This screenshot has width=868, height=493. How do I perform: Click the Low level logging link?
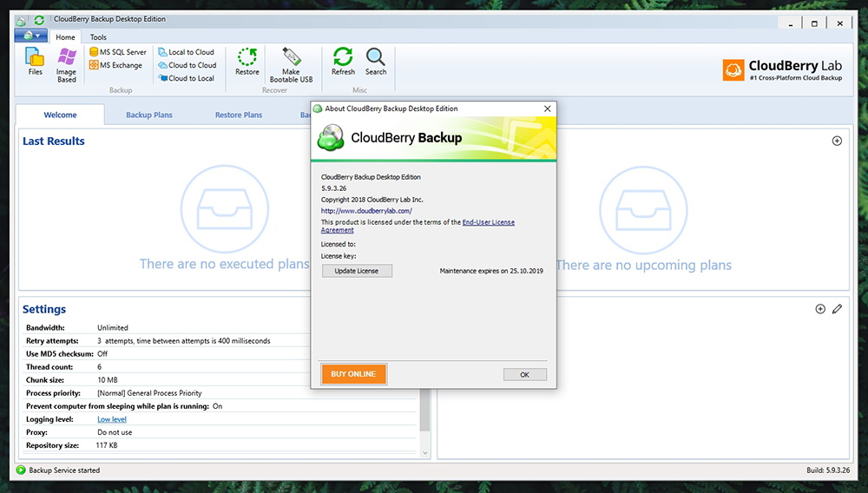(x=112, y=419)
